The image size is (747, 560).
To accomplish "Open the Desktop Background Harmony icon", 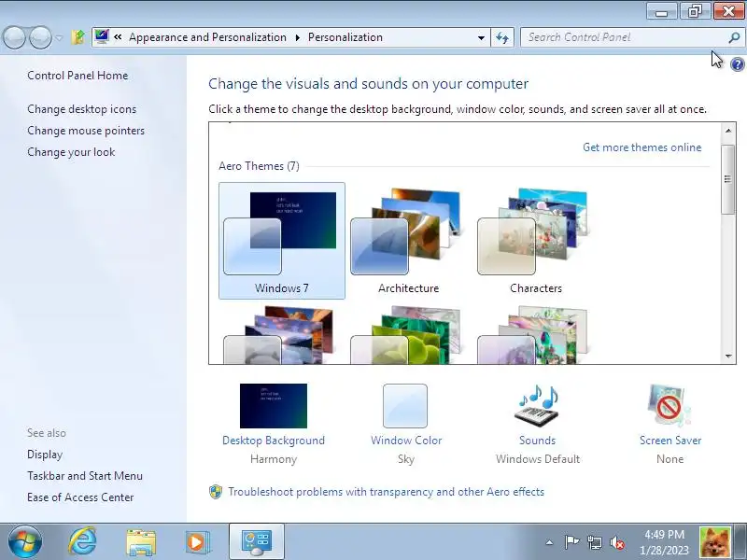I will click(274, 406).
